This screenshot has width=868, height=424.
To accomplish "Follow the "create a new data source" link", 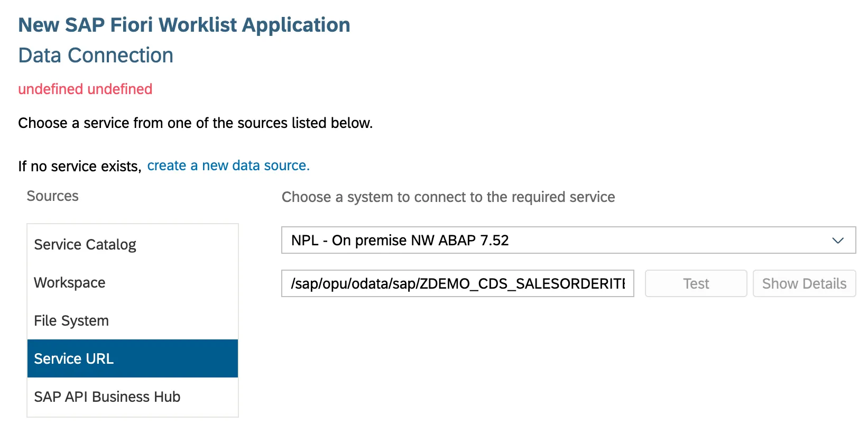I will tap(228, 166).
